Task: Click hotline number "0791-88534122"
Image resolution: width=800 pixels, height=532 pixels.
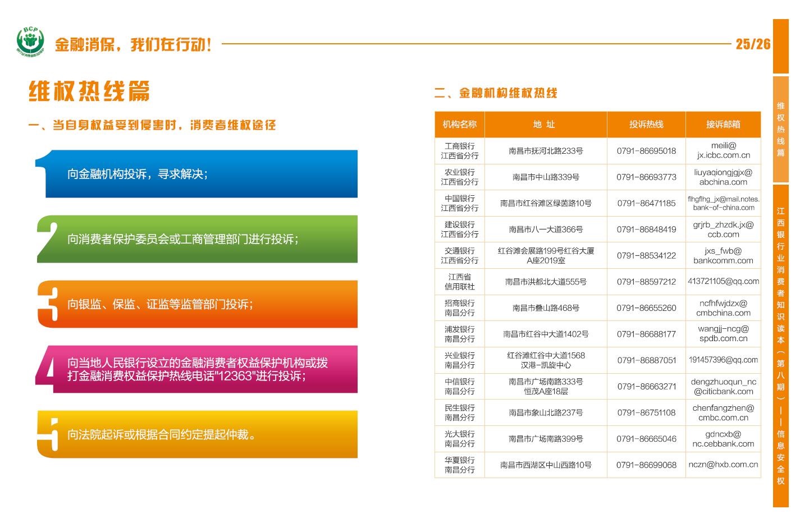Action: point(646,256)
